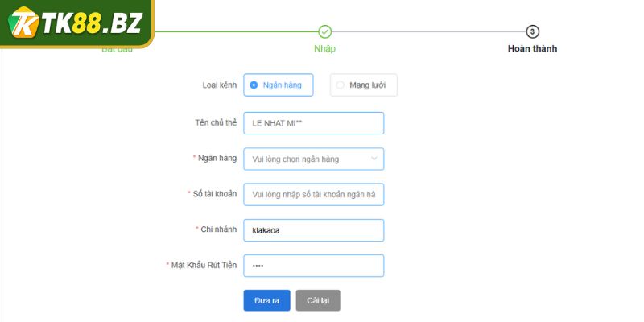Click the step 3 circle icon
The image size is (644, 322).
coord(532,31)
